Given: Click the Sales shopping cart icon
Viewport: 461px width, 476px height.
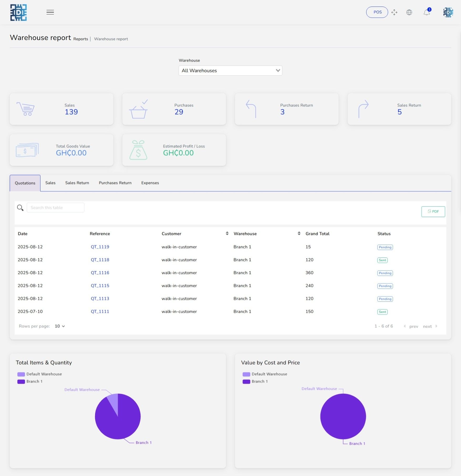Looking at the screenshot, I should tap(26, 109).
